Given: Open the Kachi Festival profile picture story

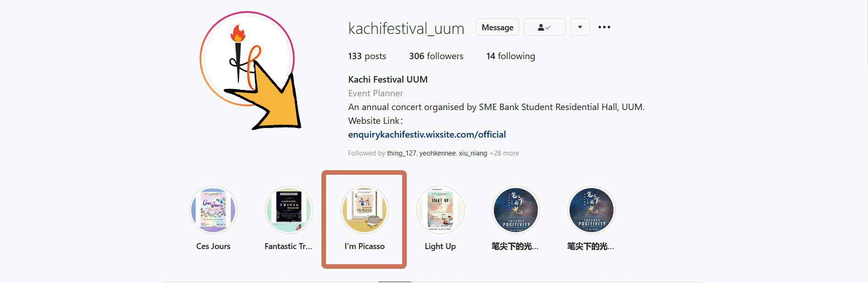Looking at the screenshot, I should pyautogui.click(x=247, y=59).
